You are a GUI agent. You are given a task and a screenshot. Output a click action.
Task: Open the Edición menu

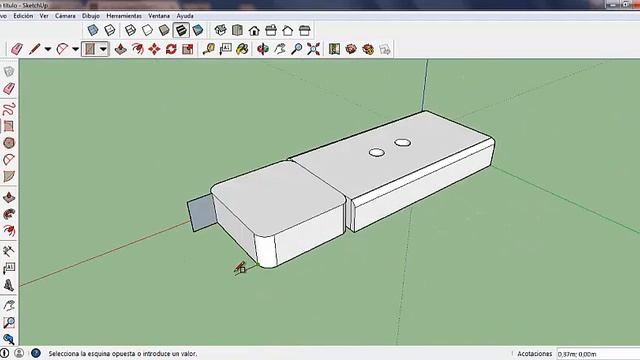point(23,16)
